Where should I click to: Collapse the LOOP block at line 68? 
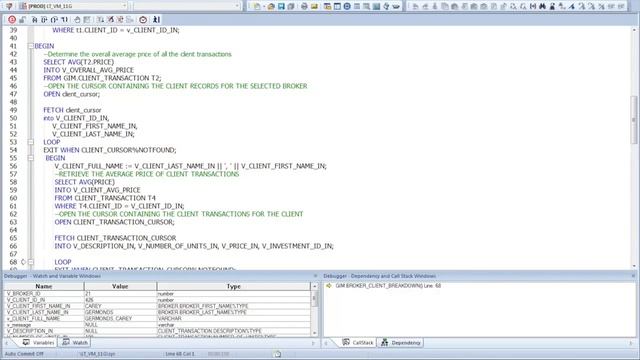31,262
